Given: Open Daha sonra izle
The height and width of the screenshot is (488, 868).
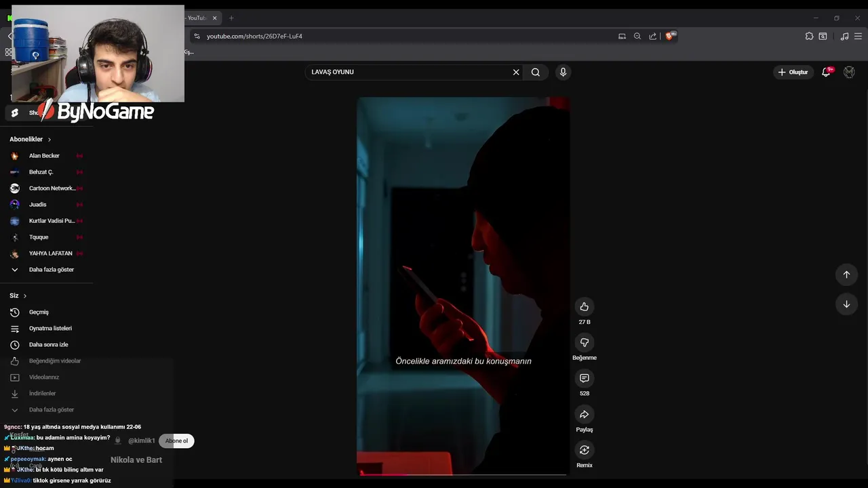Looking at the screenshot, I should (48, 345).
